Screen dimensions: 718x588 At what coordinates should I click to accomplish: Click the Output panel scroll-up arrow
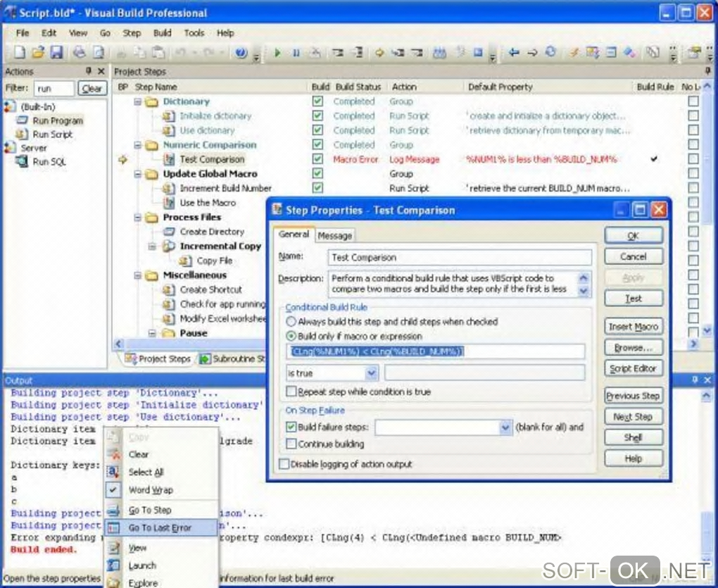tap(706, 396)
